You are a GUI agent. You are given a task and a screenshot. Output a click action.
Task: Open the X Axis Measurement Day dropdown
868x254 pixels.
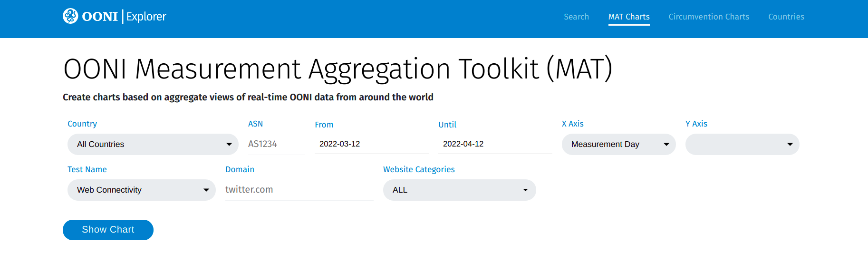pos(618,144)
